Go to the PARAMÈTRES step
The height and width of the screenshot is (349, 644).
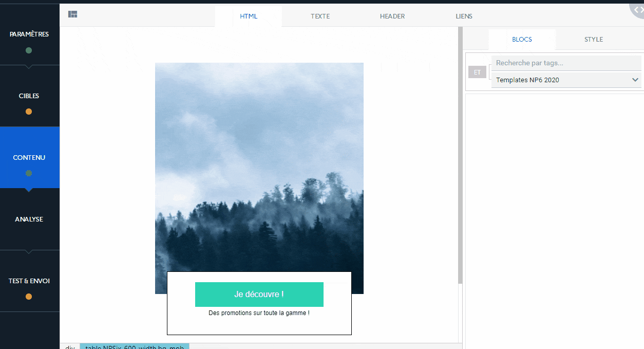[29, 34]
